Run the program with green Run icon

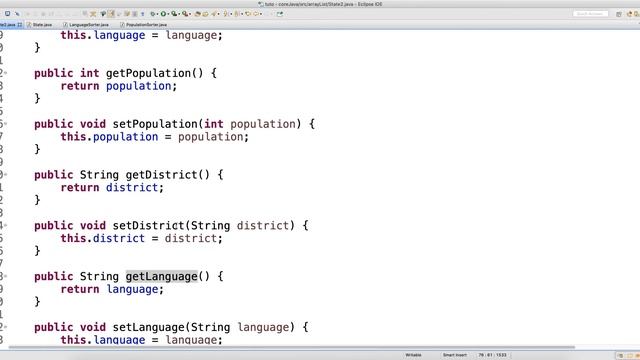click(x=163, y=14)
